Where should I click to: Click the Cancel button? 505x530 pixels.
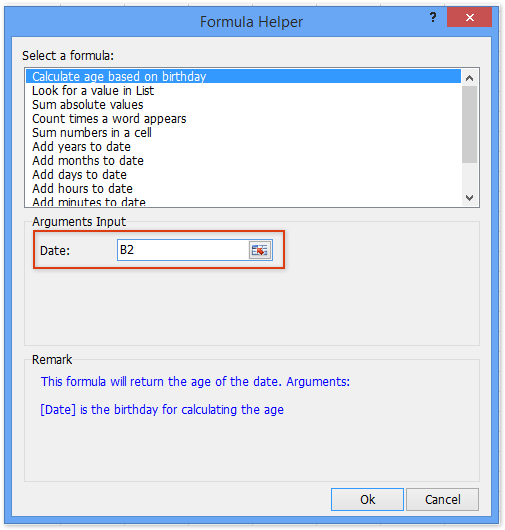442,499
